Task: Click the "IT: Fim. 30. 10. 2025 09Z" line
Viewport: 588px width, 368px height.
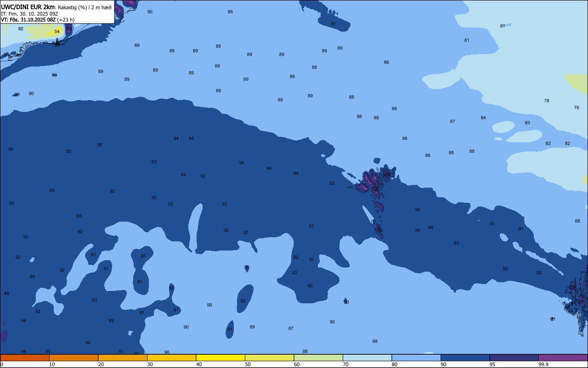Action: pos(29,14)
